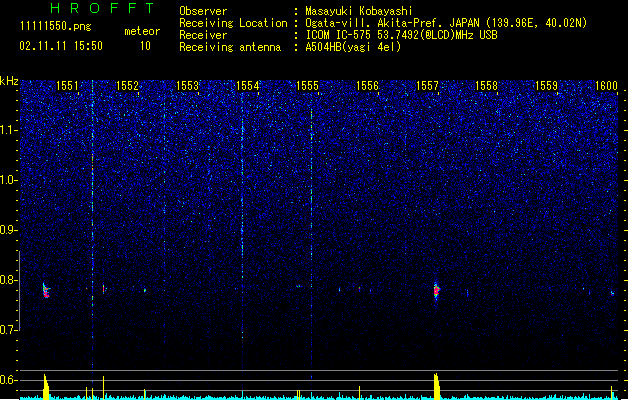
Task: Click the 1556 time axis marker
Action: tap(367, 86)
